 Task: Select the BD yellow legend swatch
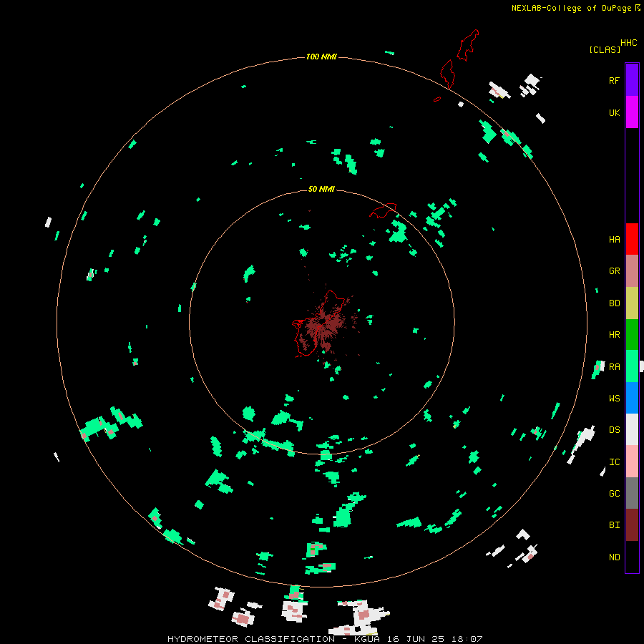coord(632,303)
